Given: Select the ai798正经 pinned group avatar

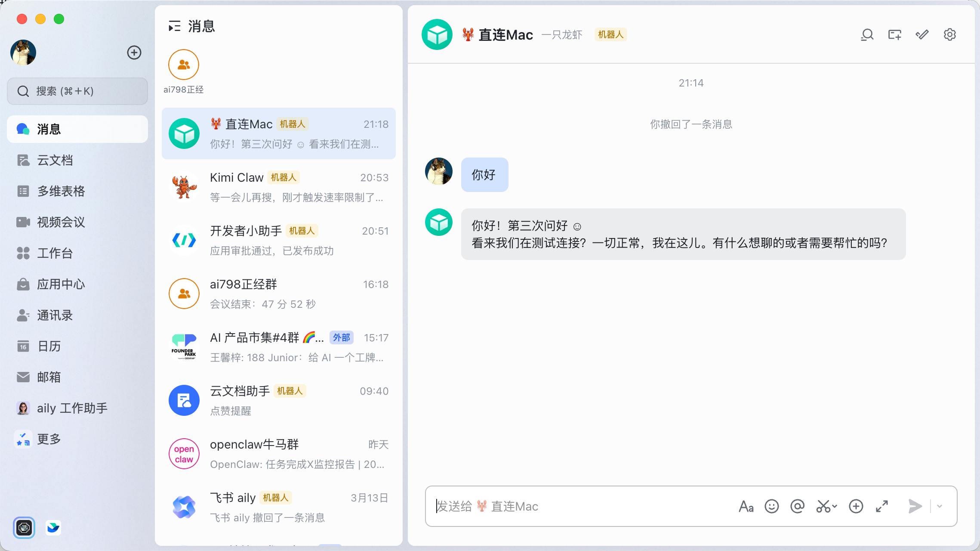Looking at the screenshot, I should (184, 65).
